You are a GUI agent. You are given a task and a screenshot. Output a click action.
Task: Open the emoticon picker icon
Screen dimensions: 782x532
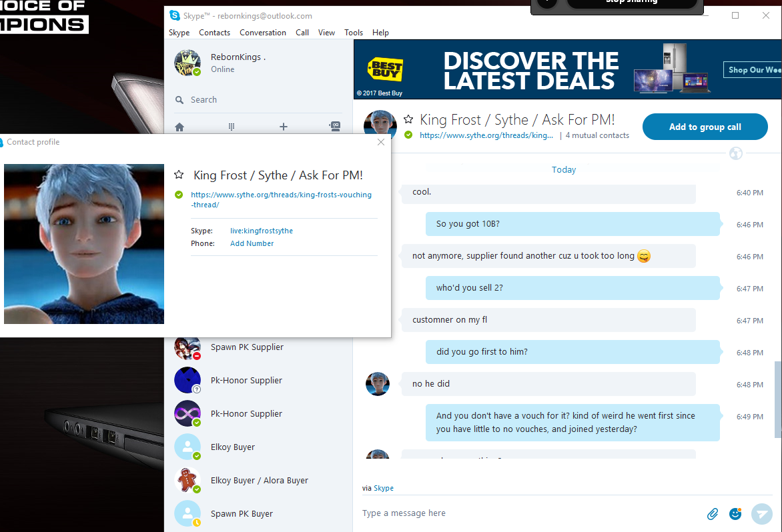[x=735, y=513]
